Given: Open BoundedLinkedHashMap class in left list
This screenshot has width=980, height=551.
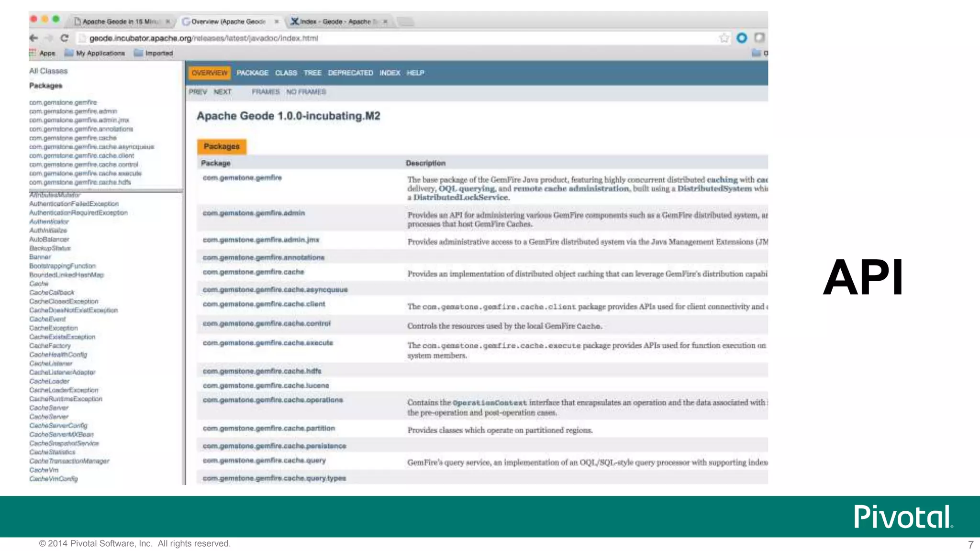Looking at the screenshot, I should 67,275.
